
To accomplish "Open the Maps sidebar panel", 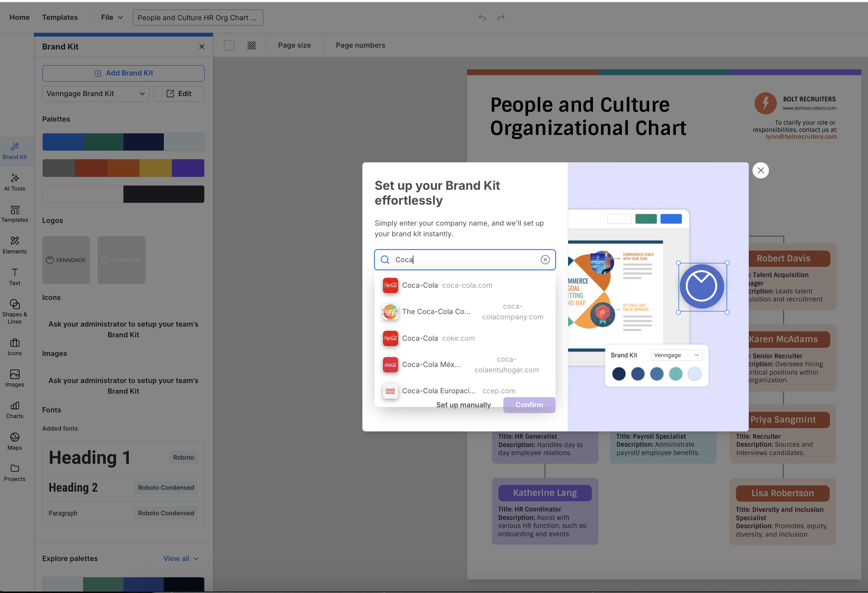I will click(x=14, y=441).
